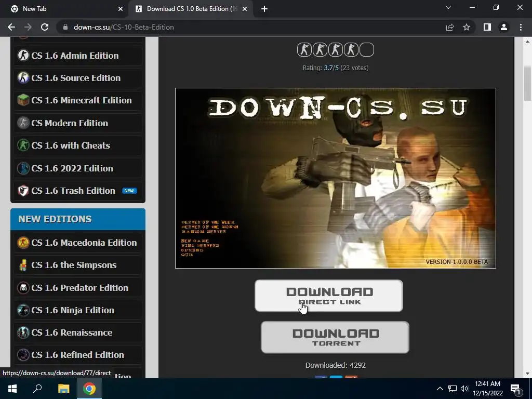Screen dimensions: 532x399
Task: Rate three stars with third CS figure icon
Action: click(x=336, y=50)
